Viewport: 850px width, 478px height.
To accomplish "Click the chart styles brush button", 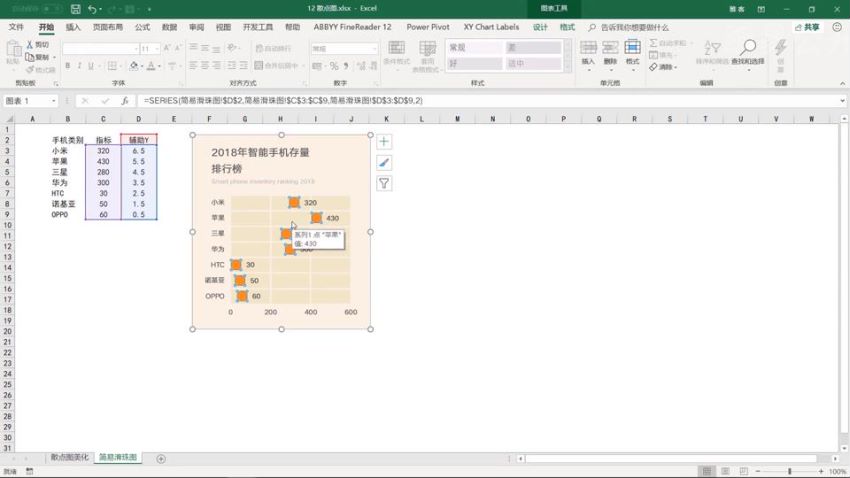I will point(384,163).
